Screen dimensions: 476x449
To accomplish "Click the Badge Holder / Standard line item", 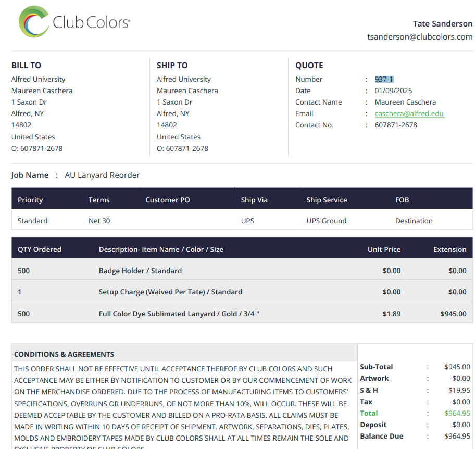I will [x=140, y=271].
